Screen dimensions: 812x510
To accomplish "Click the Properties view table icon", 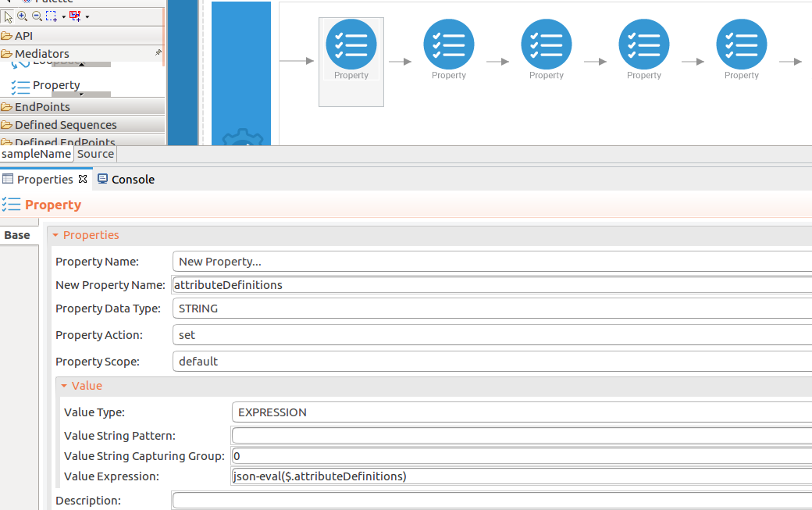I will click(7, 179).
